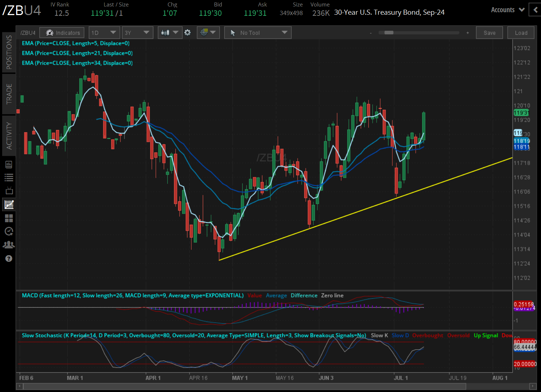Open the watchlist lines icon
541x392 pixels.
tap(9, 177)
